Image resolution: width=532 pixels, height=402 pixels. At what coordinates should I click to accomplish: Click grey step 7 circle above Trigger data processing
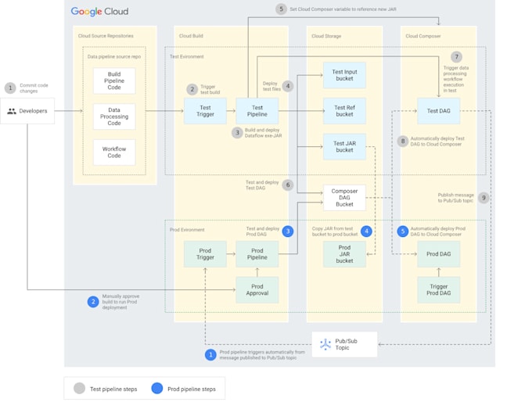tap(456, 57)
